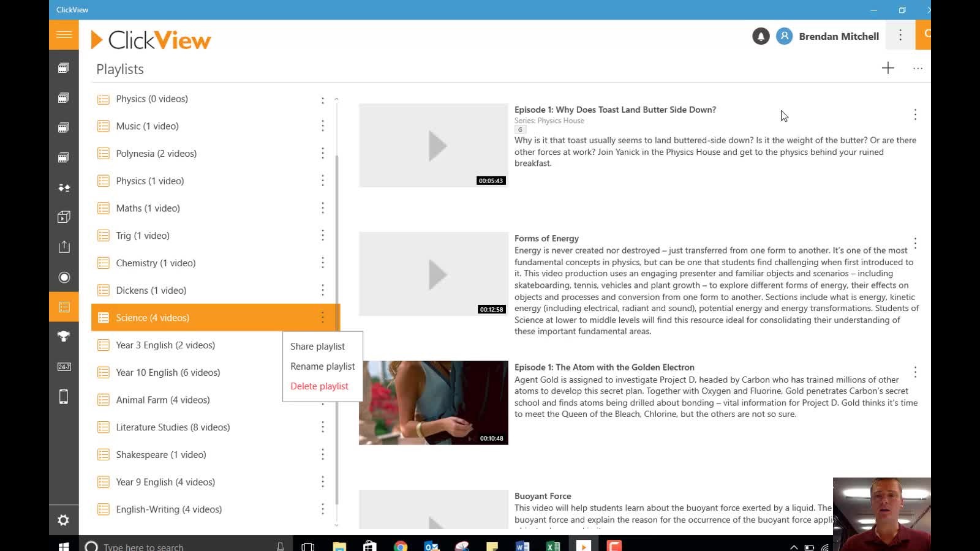This screenshot has height=551, width=980.
Task: Click the search magnifier in the header
Action: point(927,35)
